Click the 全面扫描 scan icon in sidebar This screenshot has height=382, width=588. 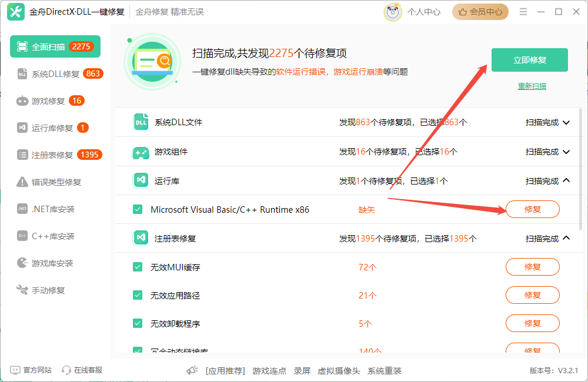(22, 46)
